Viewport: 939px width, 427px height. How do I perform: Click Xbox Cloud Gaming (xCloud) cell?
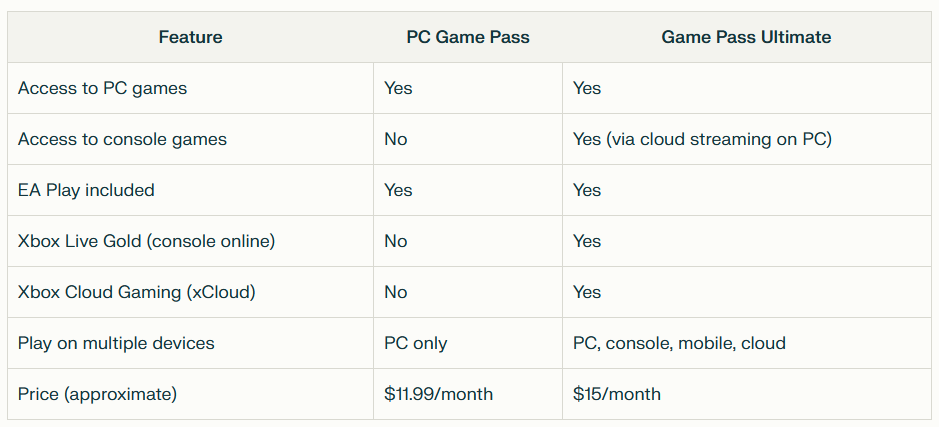click(x=137, y=292)
